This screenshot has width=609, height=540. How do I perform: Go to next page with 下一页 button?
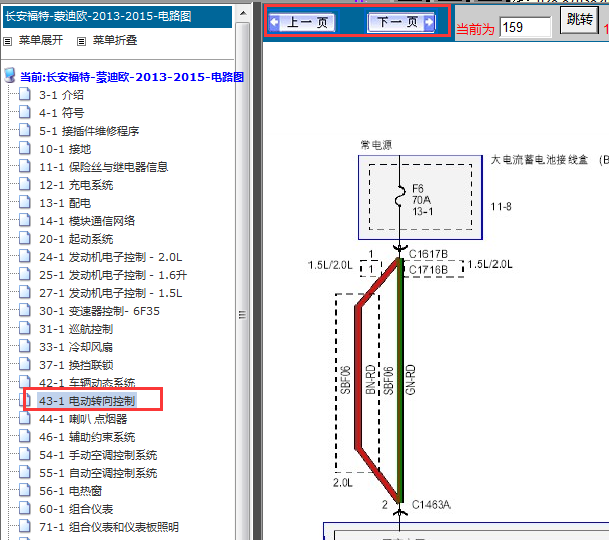click(x=402, y=22)
